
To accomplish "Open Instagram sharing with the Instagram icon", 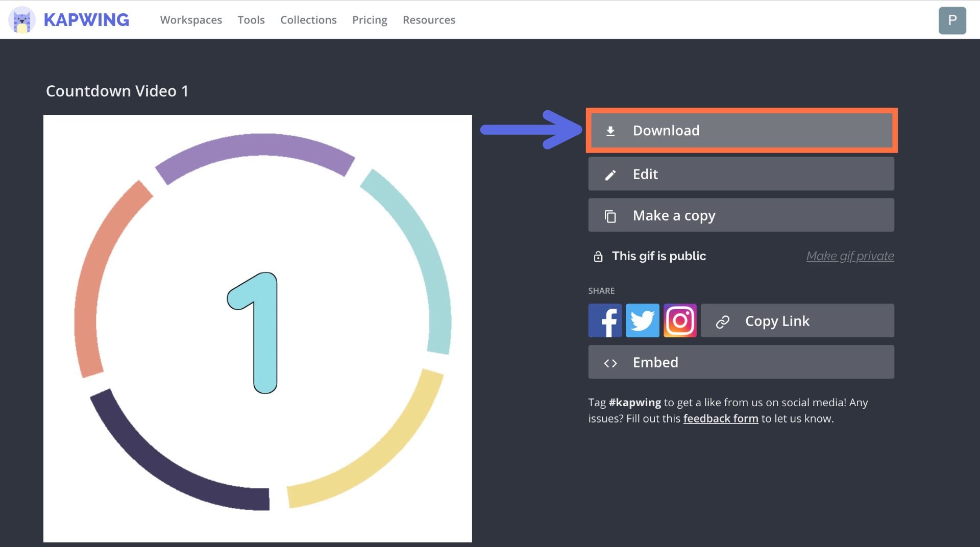I will 680,320.
